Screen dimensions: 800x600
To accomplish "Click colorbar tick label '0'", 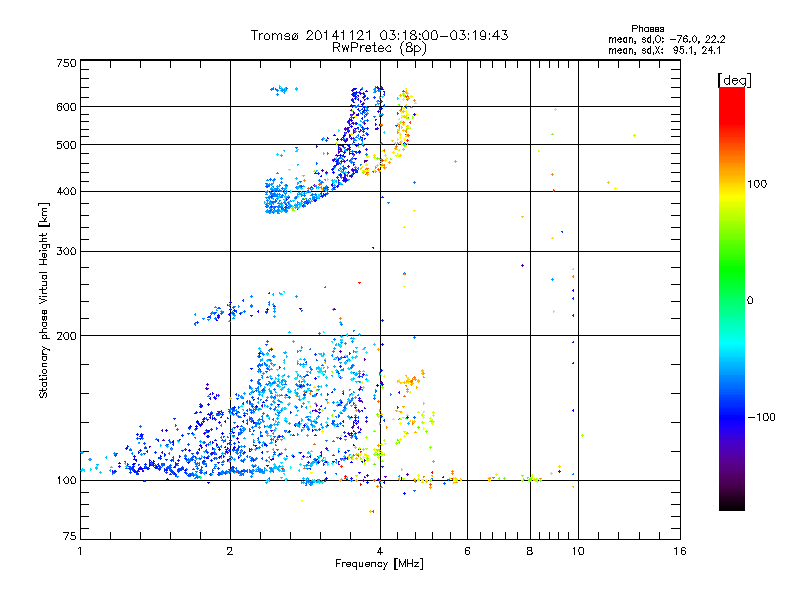I will [x=750, y=301].
